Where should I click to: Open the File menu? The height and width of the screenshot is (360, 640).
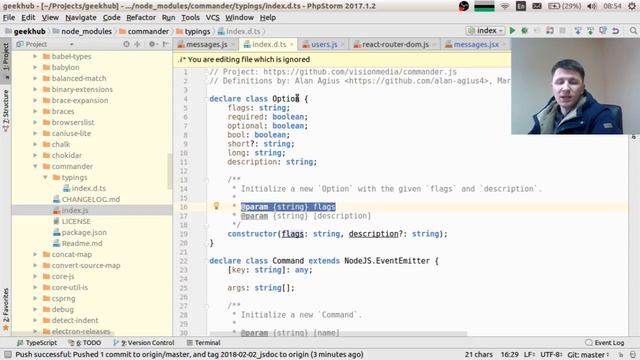(x=9, y=18)
